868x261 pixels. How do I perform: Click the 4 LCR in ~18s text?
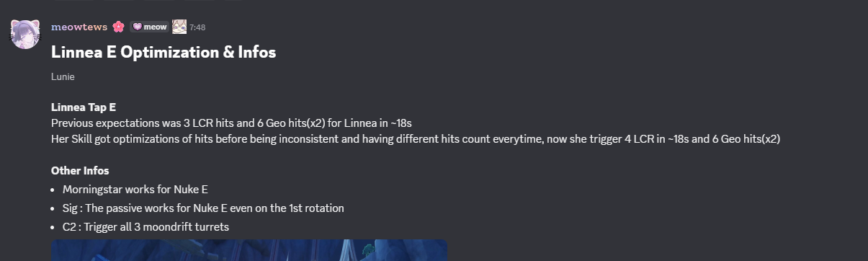(x=656, y=139)
